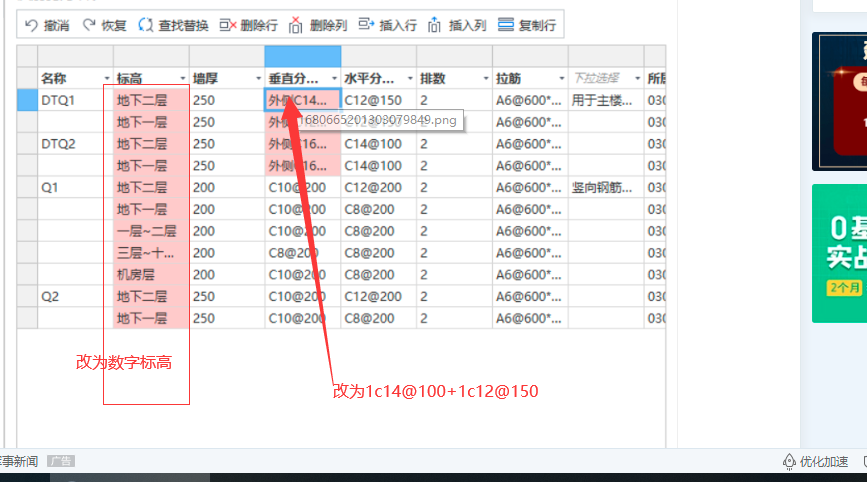
Task: Select 地下二层 cell in the DTQ2 row
Action: pyautogui.click(x=151, y=144)
